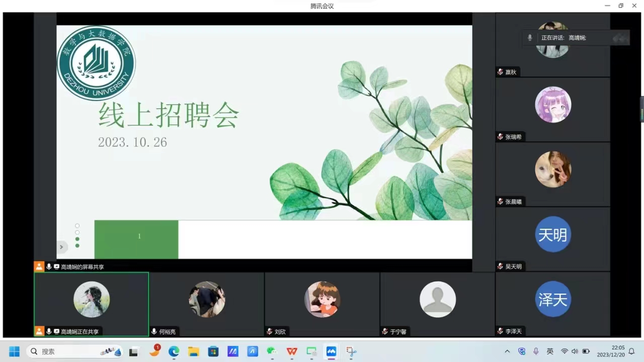The width and height of the screenshot is (644, 362).
Task: Show hidden system tray icons
Action: 507,351
